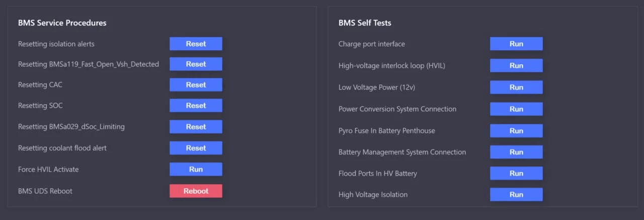Run Force HVIL Activate procedure

[196, 169]
